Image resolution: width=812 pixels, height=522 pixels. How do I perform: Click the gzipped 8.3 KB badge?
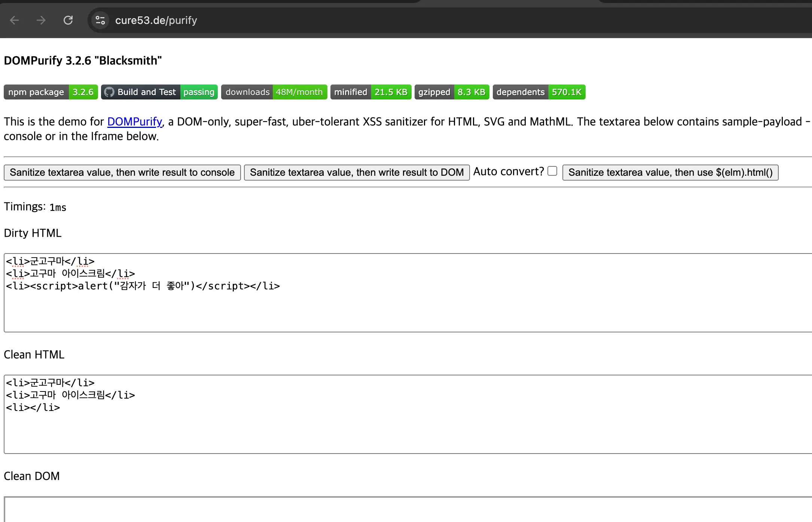pos(452,92)
